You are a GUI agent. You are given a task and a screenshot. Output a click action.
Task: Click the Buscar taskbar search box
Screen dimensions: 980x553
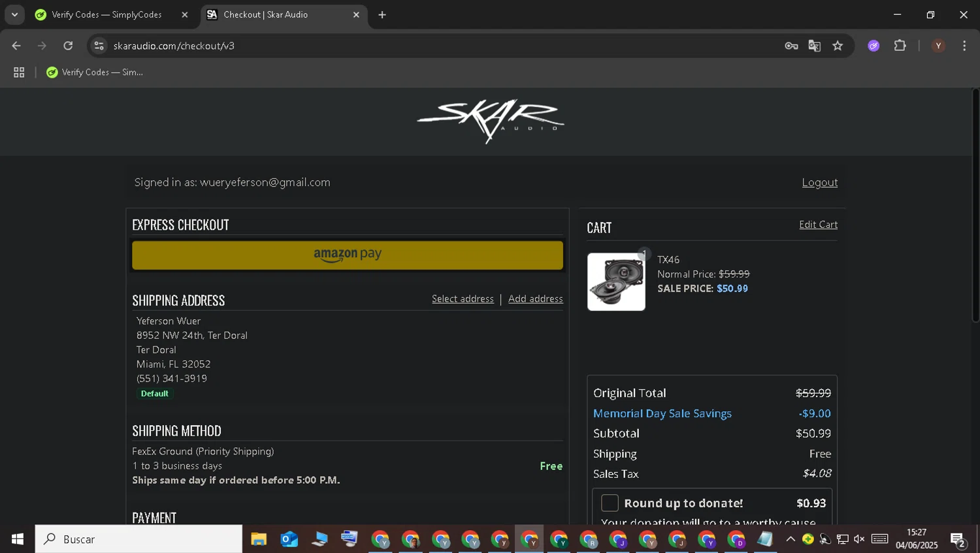139,539
